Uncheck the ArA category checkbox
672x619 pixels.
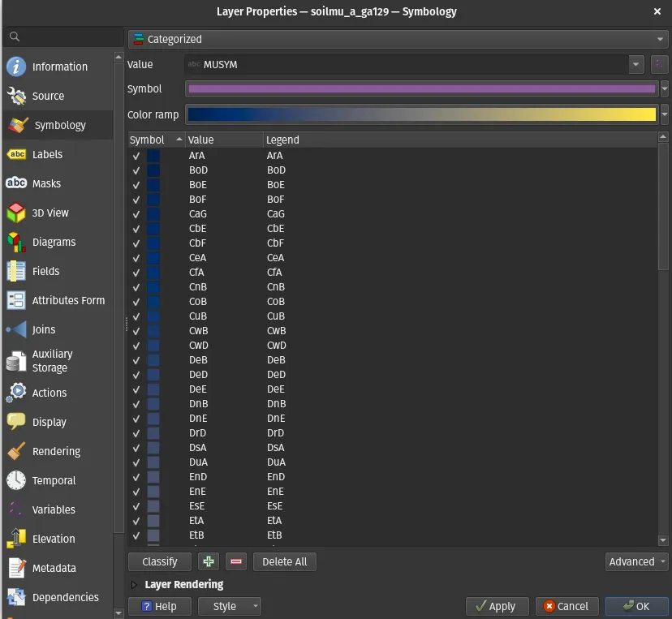tap(136, 156)
